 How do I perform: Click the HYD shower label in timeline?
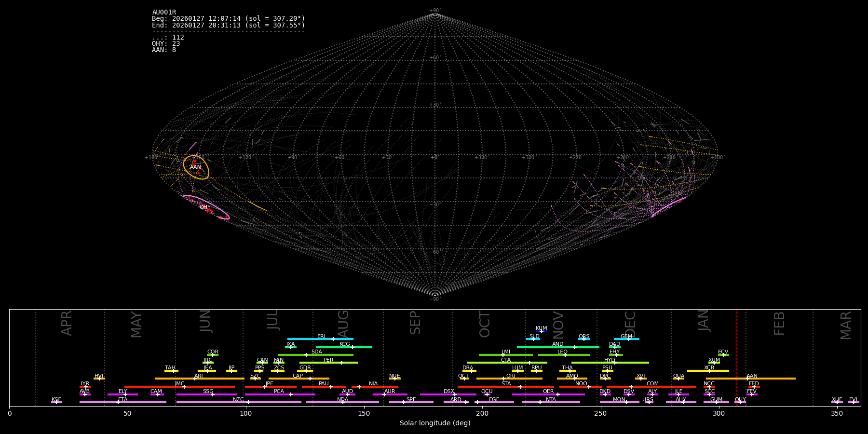point(610,360)
